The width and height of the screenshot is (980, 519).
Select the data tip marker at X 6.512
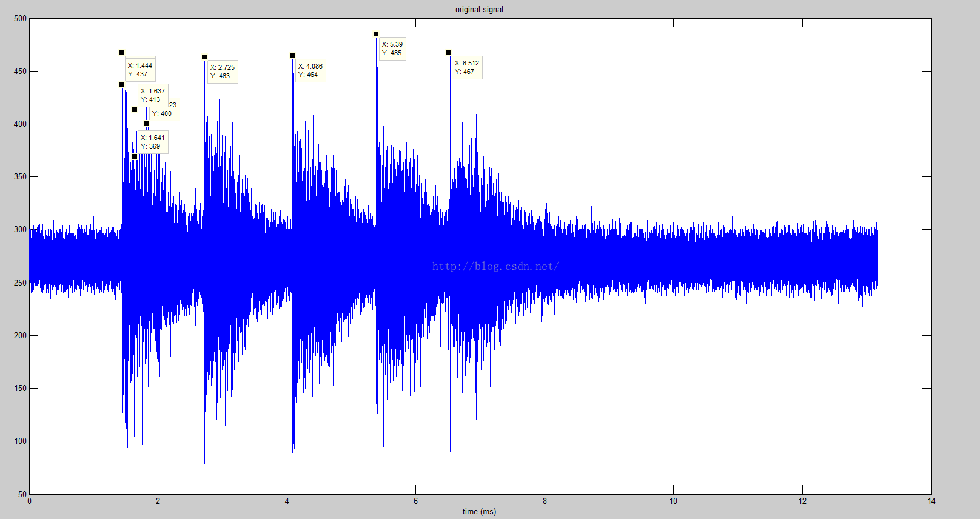449,53
